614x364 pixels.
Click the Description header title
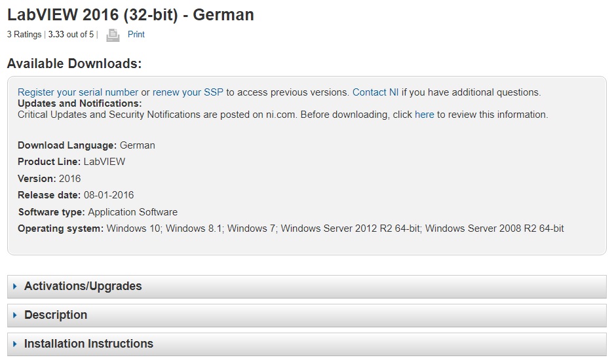(56, 315)
